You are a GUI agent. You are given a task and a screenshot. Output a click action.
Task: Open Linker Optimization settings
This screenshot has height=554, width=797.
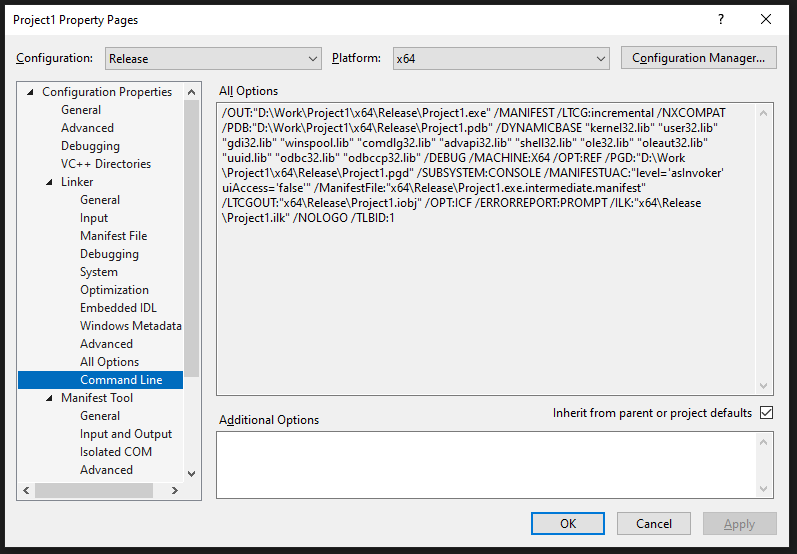(x=114, y=290)
